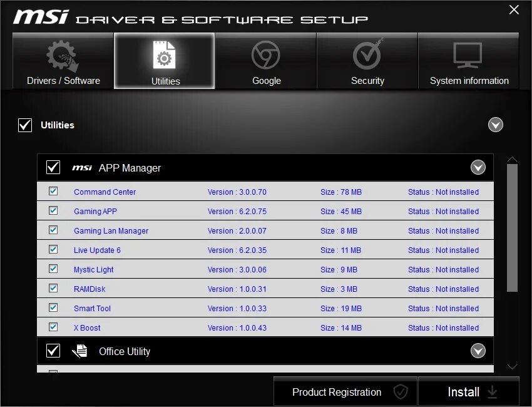This screenshot has width=532, height=407.
Task: Click Version : 3.0.0.06 text
Action: coord(237,269)
